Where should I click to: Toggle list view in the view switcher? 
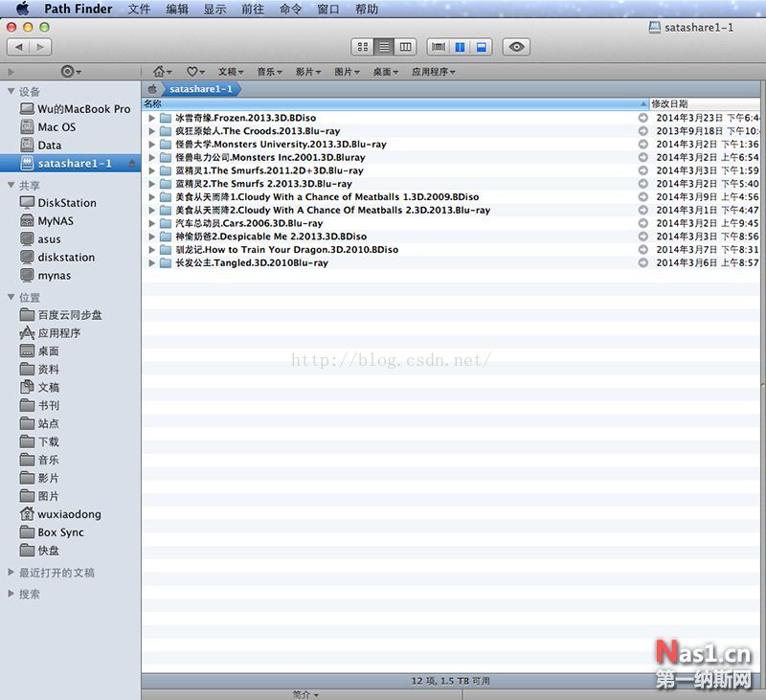[382, 46]
